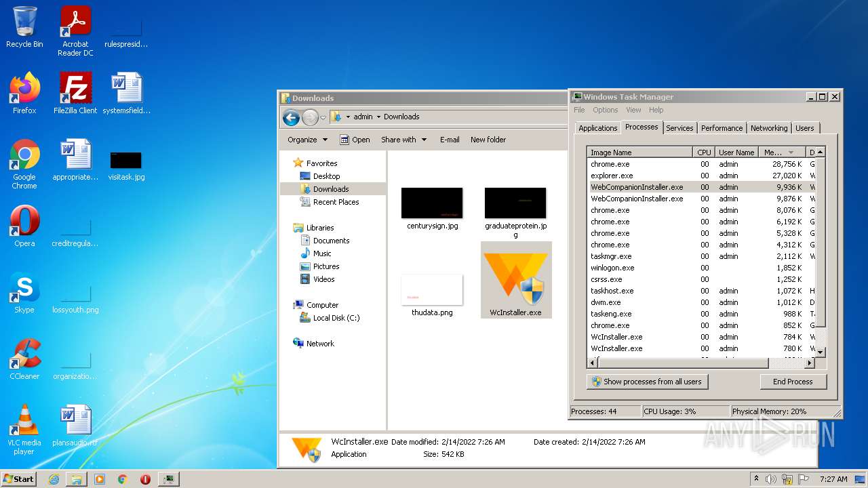
Task: Open Internet Explorer from taskbar
Action: 54,479
